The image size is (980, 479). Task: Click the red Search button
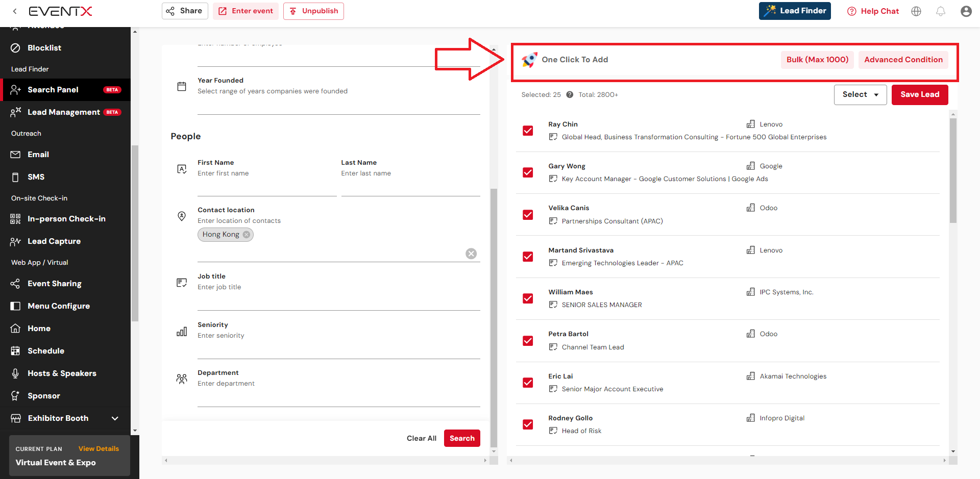click(x=462, y=438)
